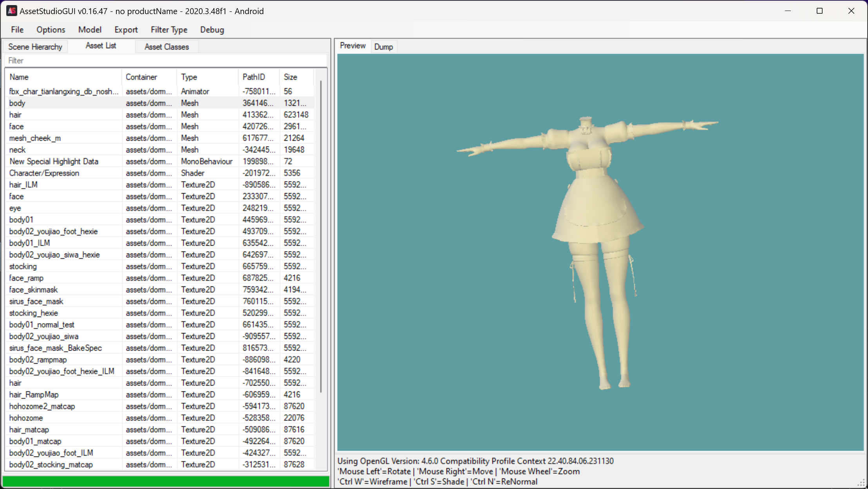The height and width of the screenshot is (489, 868).
Task: Open the Filter Type dropdown menu
Action: (x=169, y=30)
